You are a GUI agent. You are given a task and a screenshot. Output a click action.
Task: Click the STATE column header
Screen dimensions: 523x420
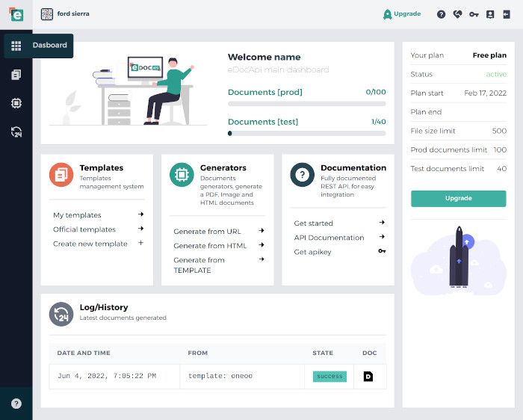point(323,353)
